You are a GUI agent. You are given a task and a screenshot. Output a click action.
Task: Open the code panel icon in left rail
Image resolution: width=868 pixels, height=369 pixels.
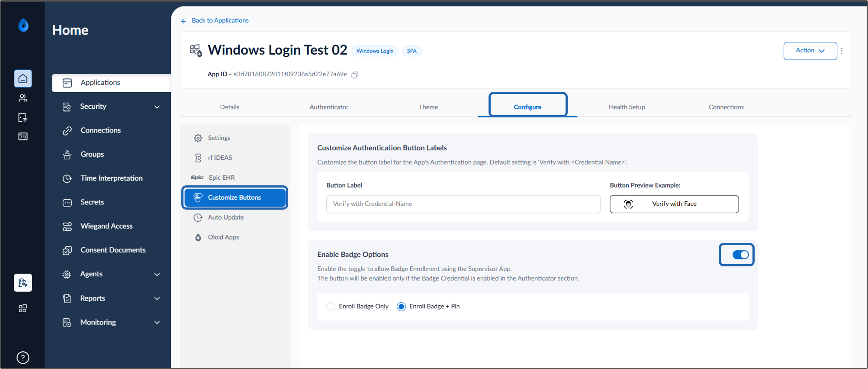click(23, 136)
